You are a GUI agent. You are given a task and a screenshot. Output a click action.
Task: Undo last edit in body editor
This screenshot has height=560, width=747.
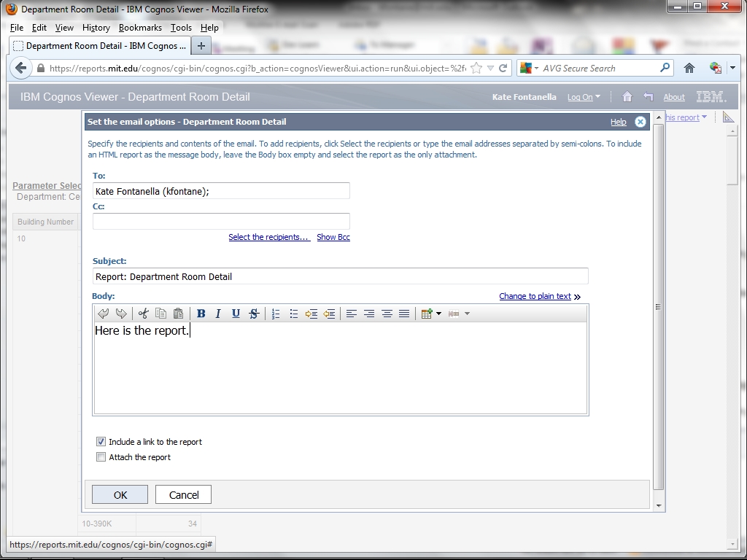tap(104, 314)
